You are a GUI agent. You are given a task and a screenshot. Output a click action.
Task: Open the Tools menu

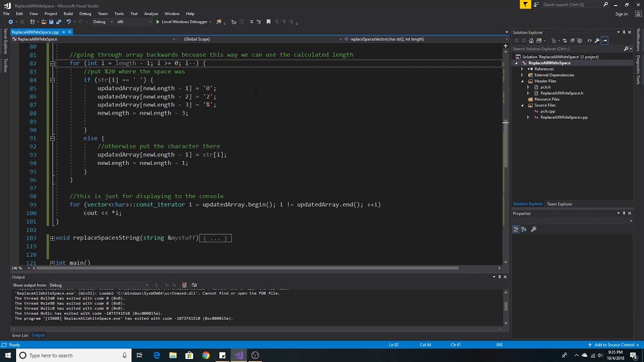click(x=119, y=14)
